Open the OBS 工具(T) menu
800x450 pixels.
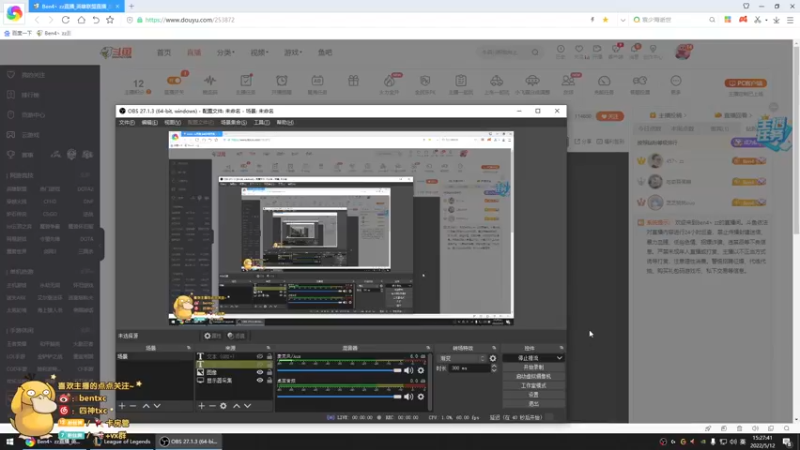tap(262, 122)
